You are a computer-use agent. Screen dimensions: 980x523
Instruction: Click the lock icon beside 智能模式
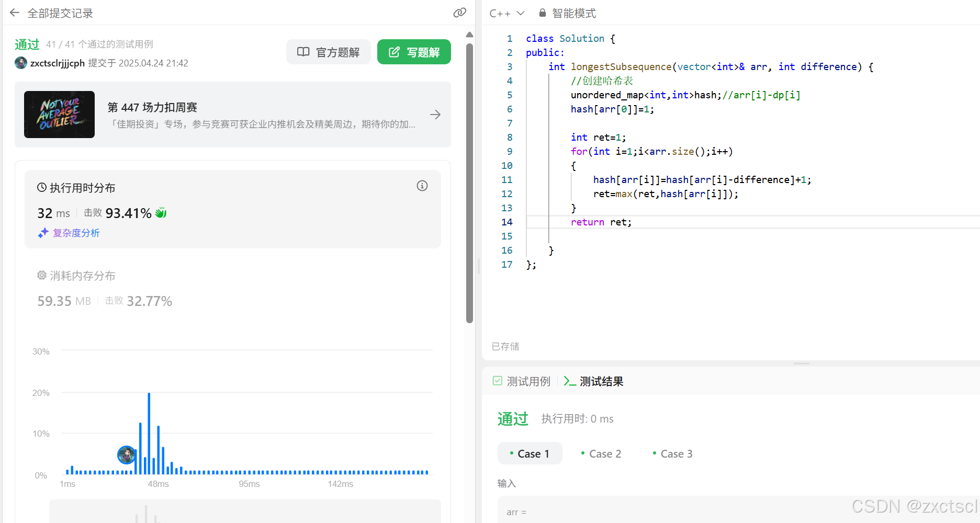pos(543,13)
